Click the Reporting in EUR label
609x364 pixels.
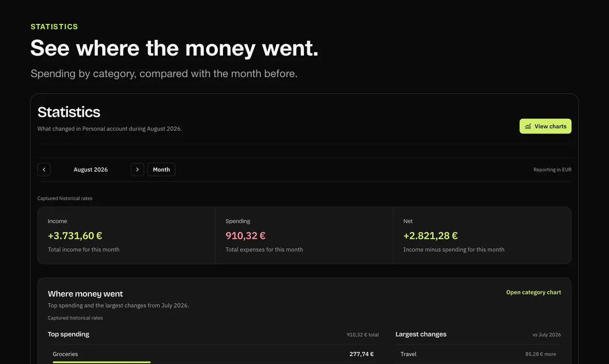click(552, 170)
